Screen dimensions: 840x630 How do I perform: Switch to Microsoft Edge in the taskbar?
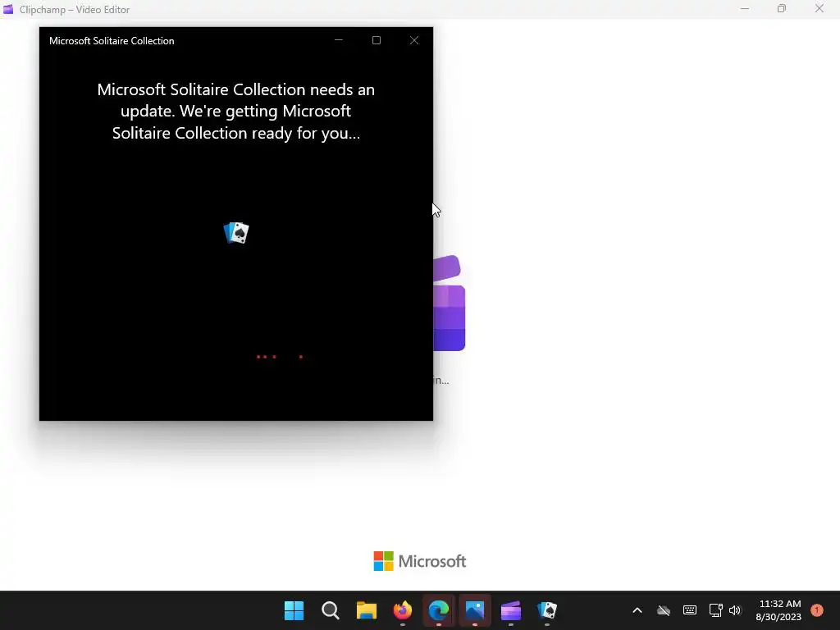439,610
